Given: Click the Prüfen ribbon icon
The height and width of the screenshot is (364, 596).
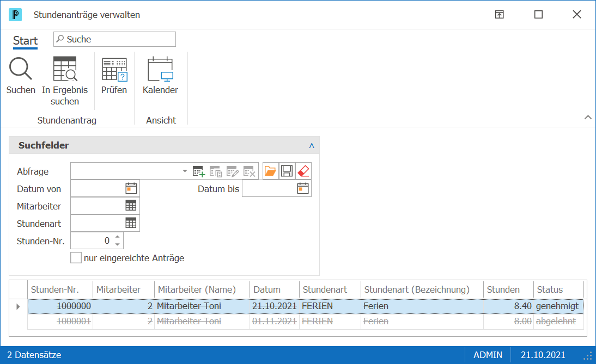Looking at the screenshot, I should 114,70.
